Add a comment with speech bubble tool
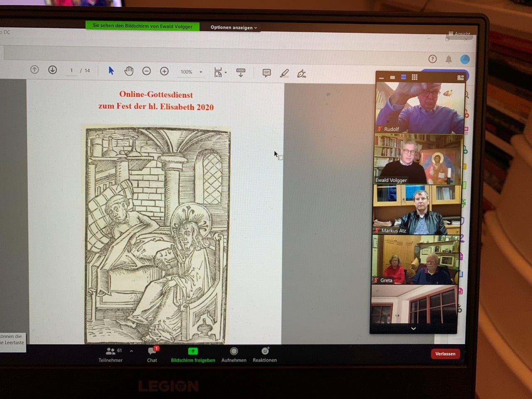 (266, 73)
